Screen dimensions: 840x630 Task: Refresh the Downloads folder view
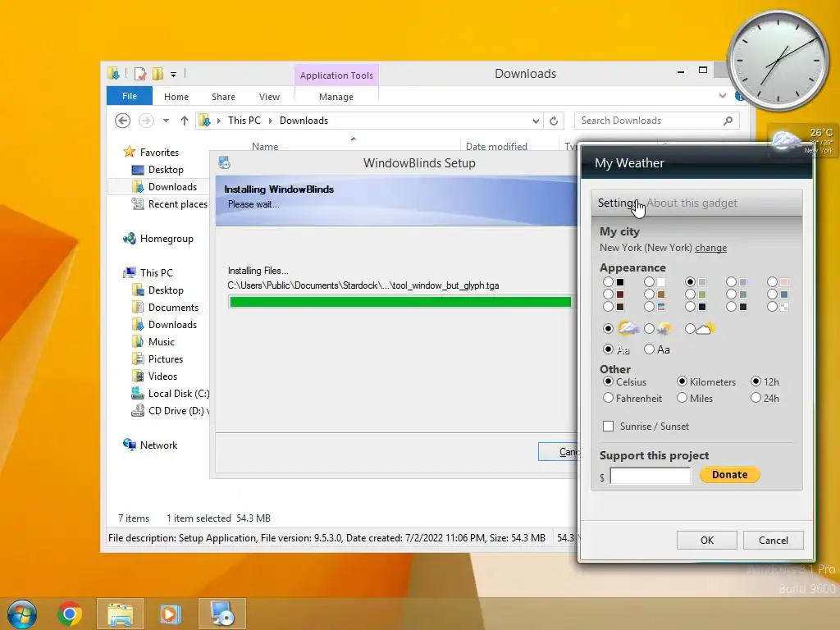pos(554,121)
